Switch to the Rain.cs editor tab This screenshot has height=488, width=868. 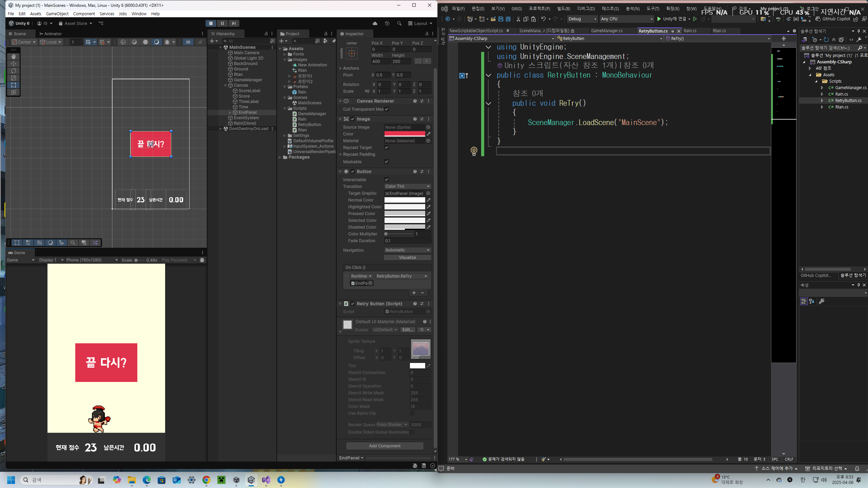click(x=690, y=31)
